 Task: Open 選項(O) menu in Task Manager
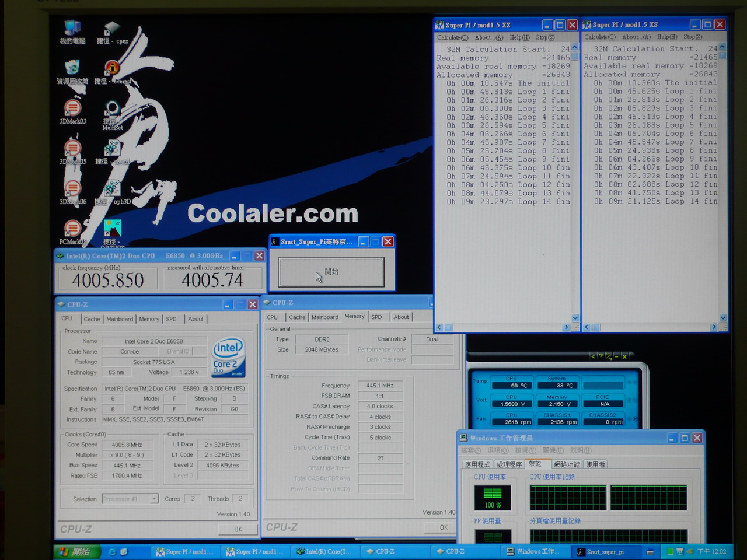point(498,450)
